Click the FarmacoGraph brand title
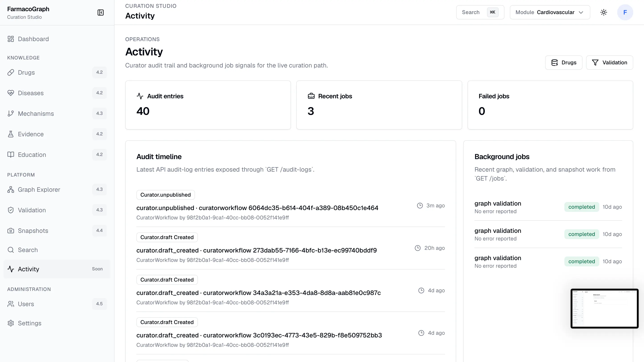 click(x=28, y=9)
